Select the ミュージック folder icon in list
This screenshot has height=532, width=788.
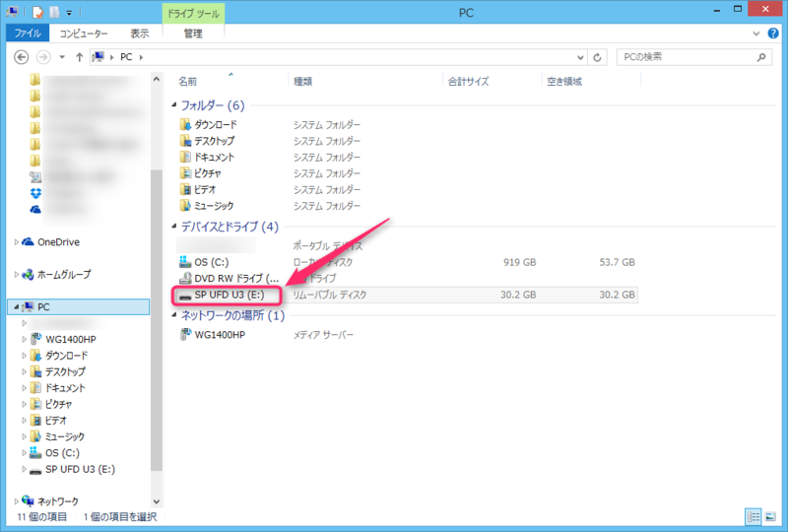click(x=185, y=205)
